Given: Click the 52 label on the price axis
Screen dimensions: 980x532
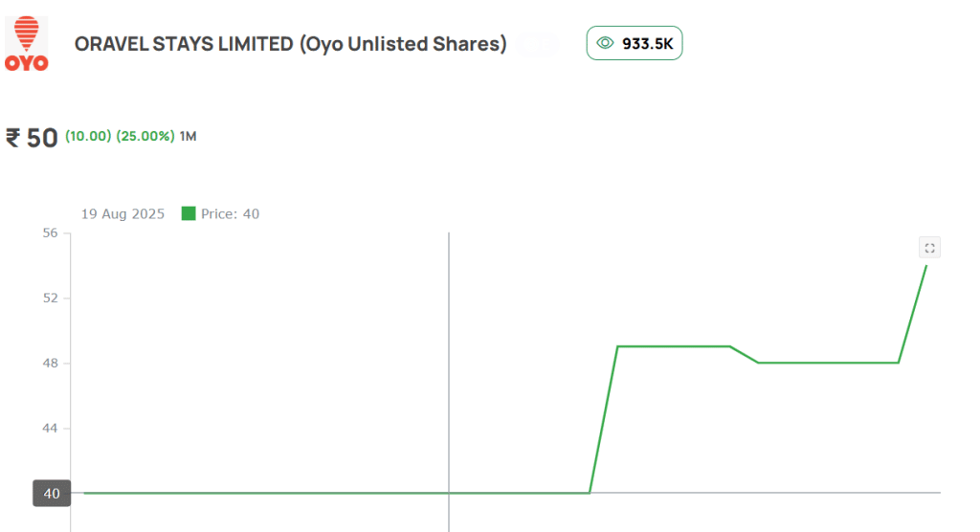Looking at the screenshot, I should click(50, 299).
